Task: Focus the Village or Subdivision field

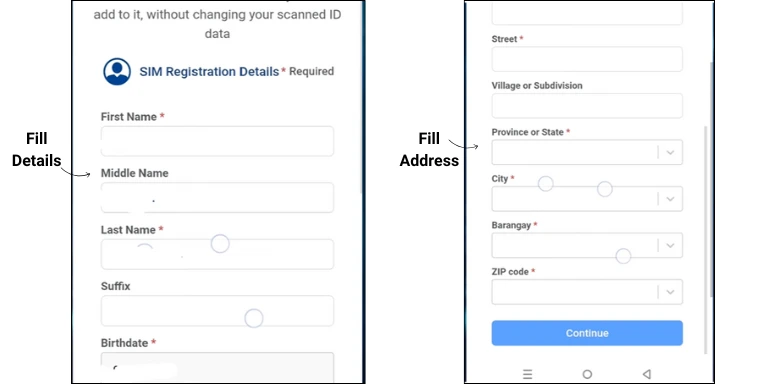Action: (587, 106)
